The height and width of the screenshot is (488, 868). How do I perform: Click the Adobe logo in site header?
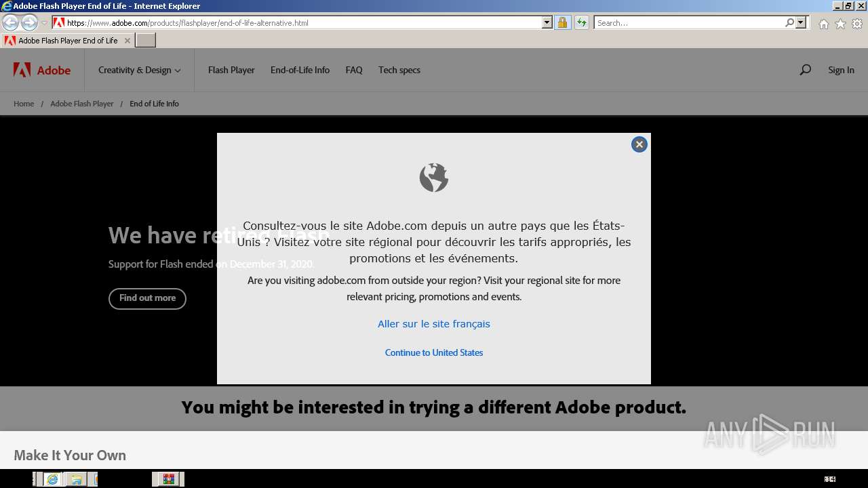(x=42, y=70)
